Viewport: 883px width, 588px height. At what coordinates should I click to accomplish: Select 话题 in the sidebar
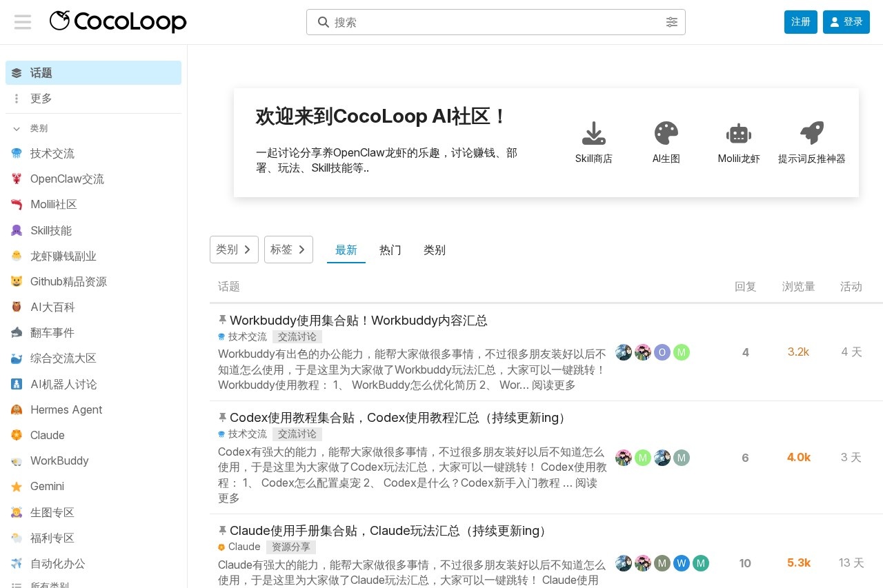[94, 73]
